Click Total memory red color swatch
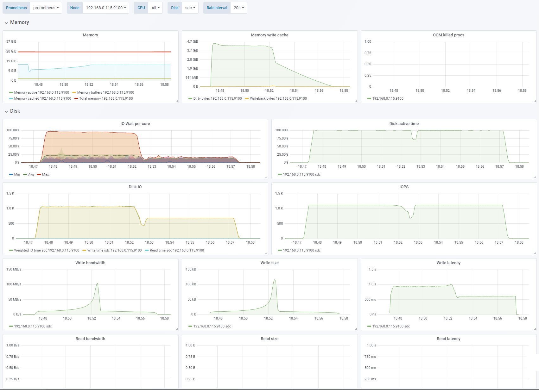 click(x=76, y=99)
